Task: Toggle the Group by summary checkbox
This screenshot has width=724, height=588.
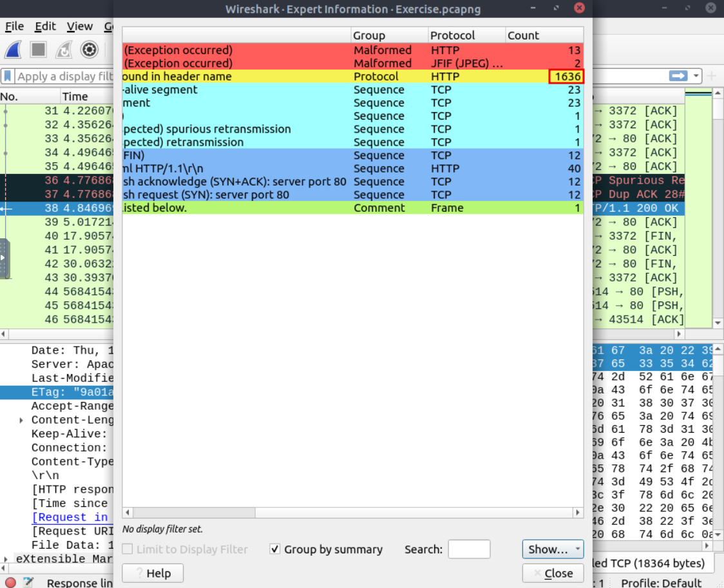Action: 275,549
